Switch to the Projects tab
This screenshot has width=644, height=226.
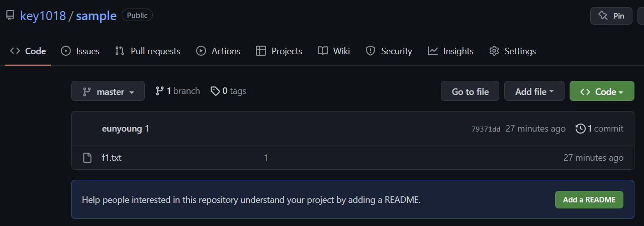tap(279, 51)
